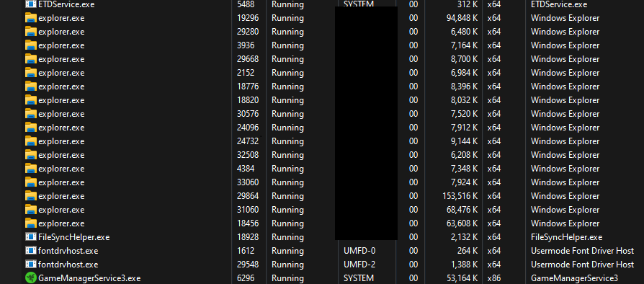This screenshot has height=284, width=644.
Task: Click Running status in PID 6296 row
Action: tap(287, 278)
